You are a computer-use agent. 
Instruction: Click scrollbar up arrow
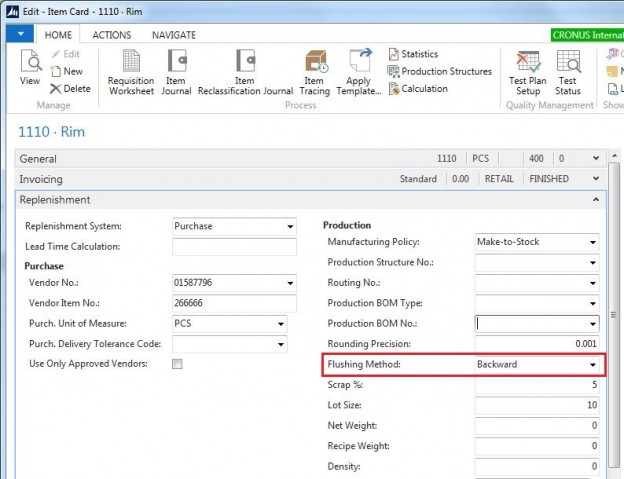(614, 155)
